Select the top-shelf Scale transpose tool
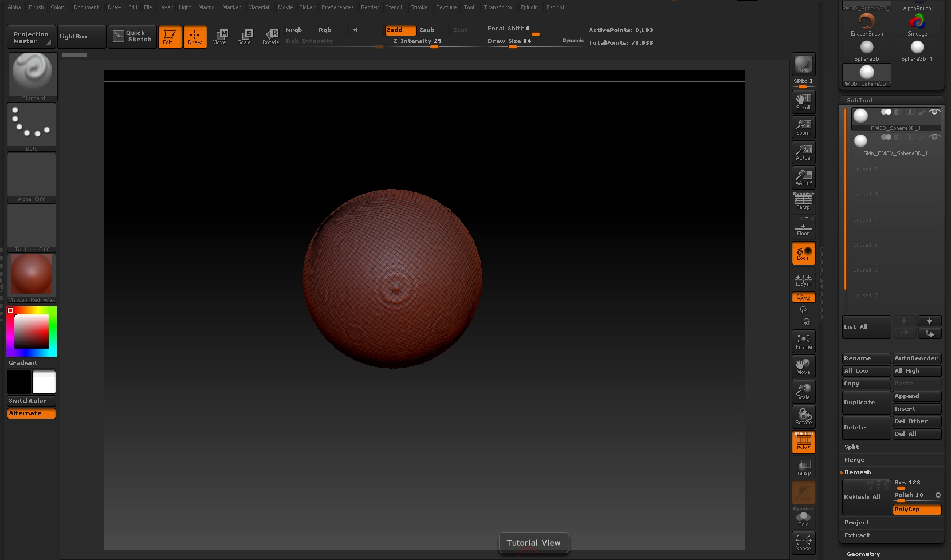 coord(245,37)
